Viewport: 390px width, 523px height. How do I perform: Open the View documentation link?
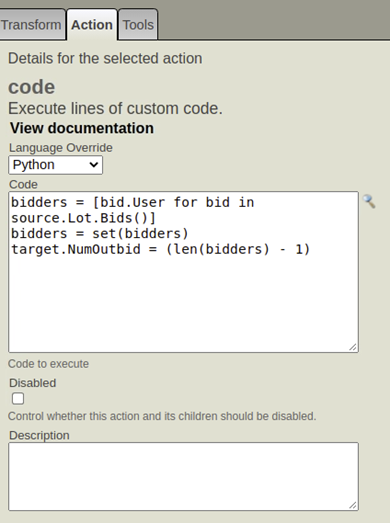pos(82,128)
